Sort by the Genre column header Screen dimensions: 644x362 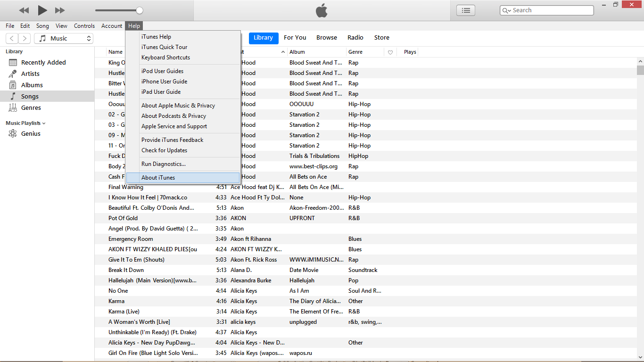point(365,52)
